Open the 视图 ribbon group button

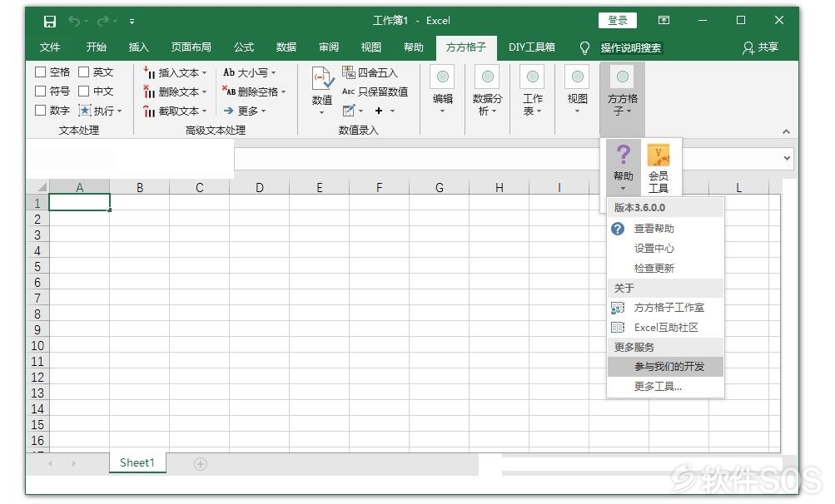[577, 90]
